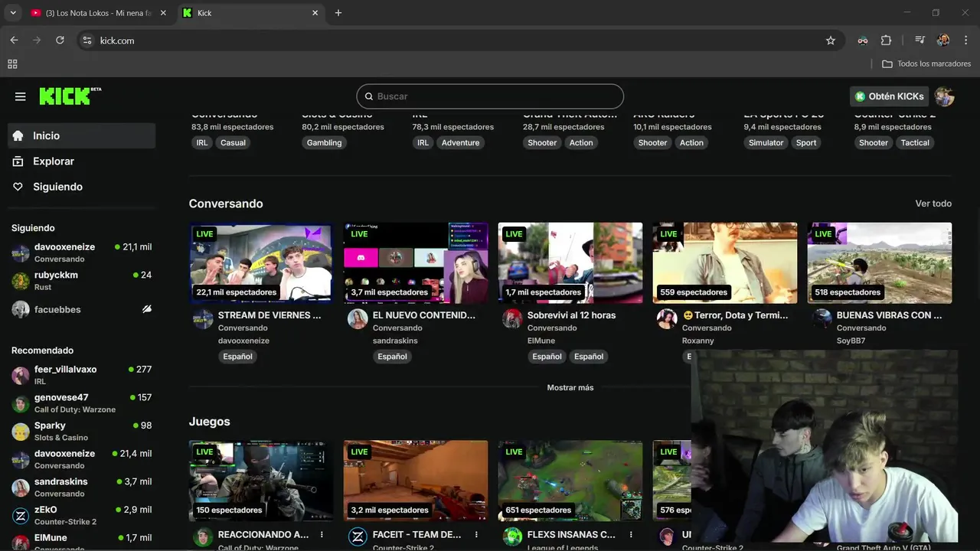980x551 pixels.
Task: Open rubyckkm channel in sidebar
Action: click(81, 281)
